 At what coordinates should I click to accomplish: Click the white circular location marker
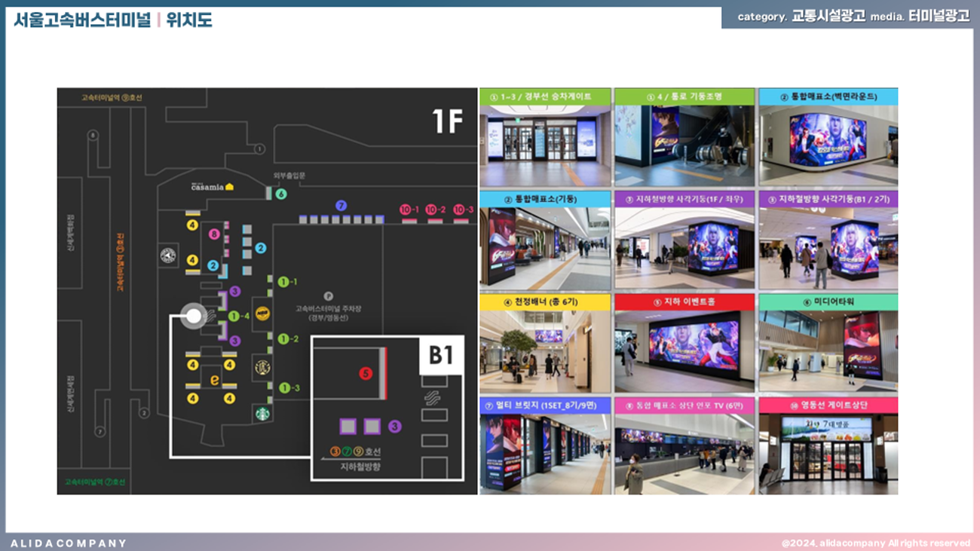coord(194,316)
